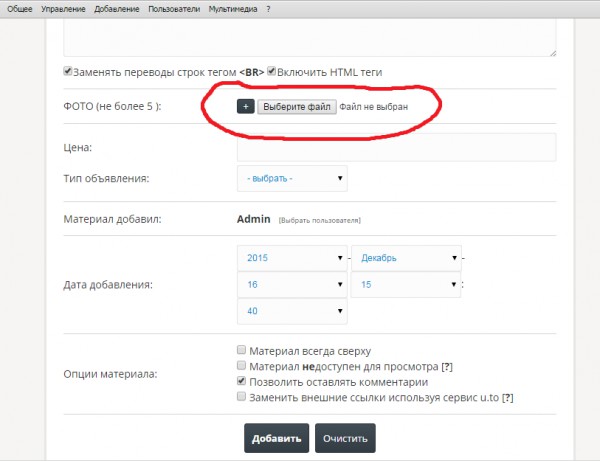
Task: Click the 'Материал добавил:' label
Action: click(112, 219)
